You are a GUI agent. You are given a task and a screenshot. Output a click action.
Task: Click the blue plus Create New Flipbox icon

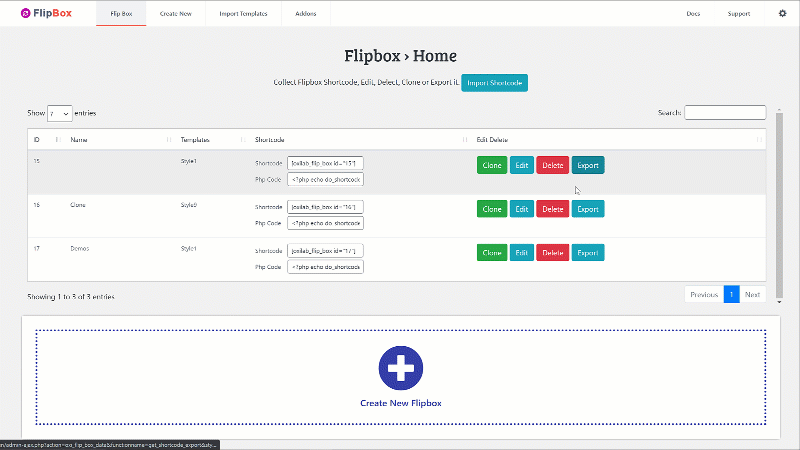click(401, 368)
